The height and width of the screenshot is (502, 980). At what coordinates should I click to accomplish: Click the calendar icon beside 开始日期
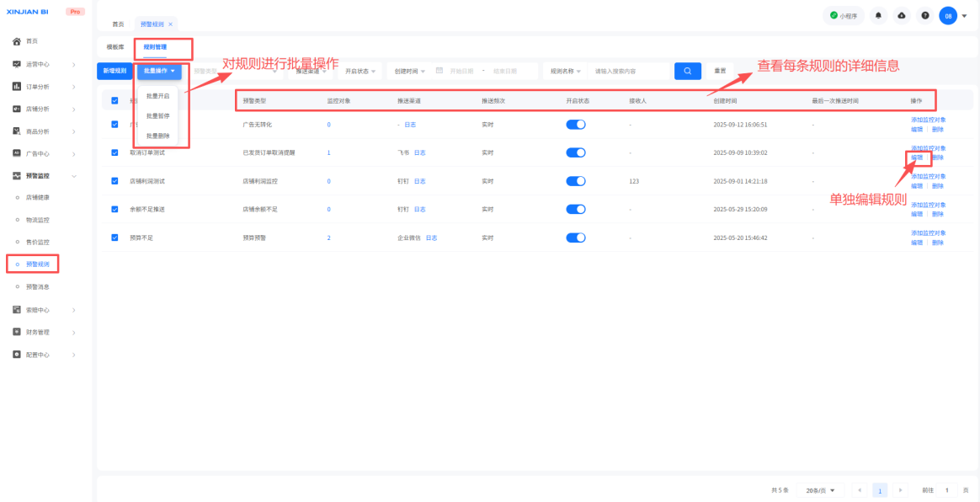pos(439,71)
